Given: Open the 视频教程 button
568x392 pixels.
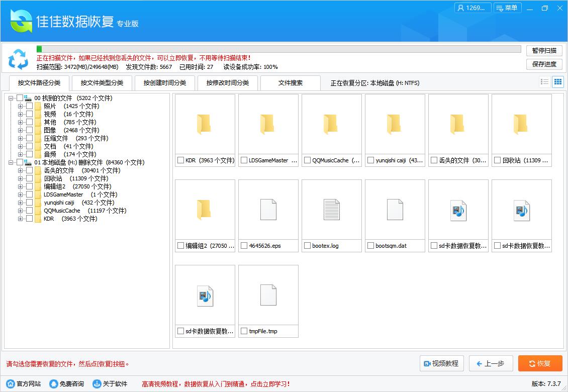Looking at the screenshot, I should tap(441, 363).
